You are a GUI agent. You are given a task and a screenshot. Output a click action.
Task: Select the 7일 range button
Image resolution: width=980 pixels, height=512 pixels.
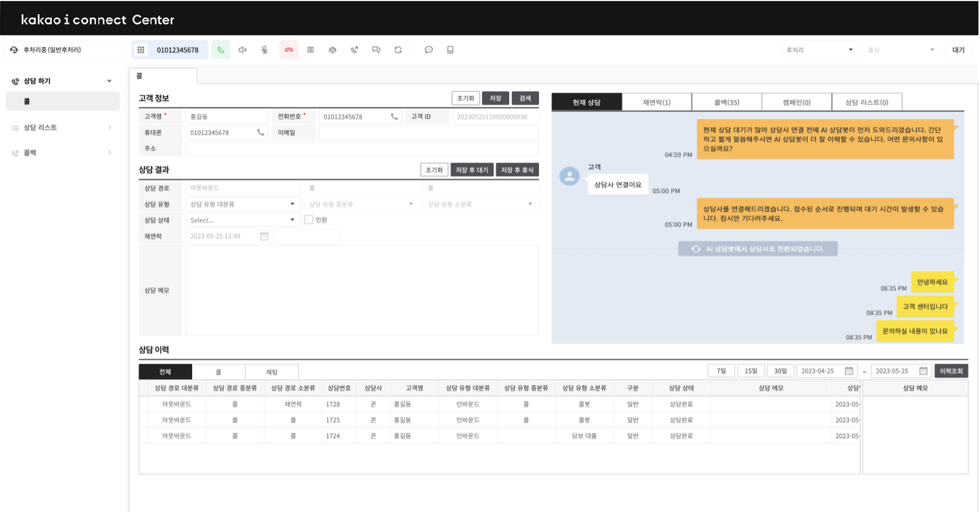click(721, 371)
